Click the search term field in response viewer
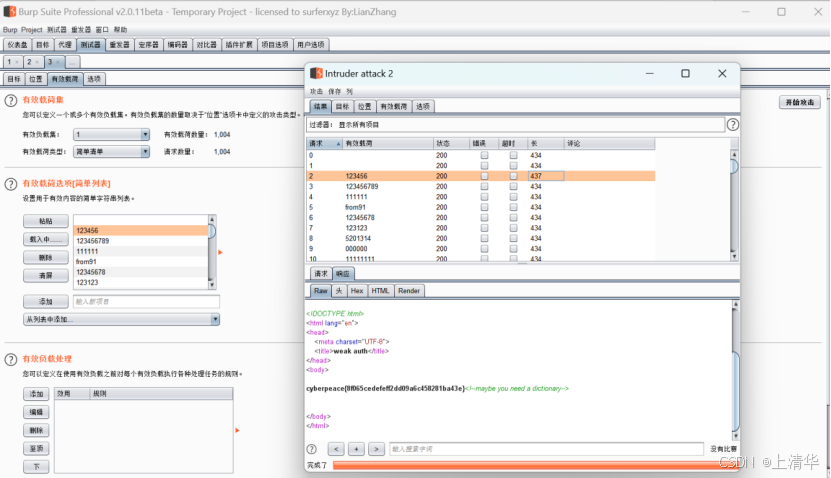831x478 pixels. click(x=546, y=449)
